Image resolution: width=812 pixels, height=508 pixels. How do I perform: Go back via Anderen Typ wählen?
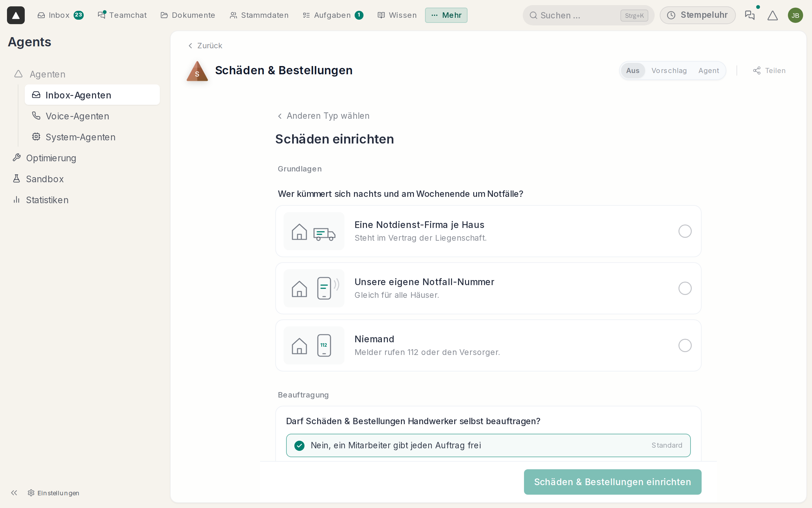(x=324, y=116)
